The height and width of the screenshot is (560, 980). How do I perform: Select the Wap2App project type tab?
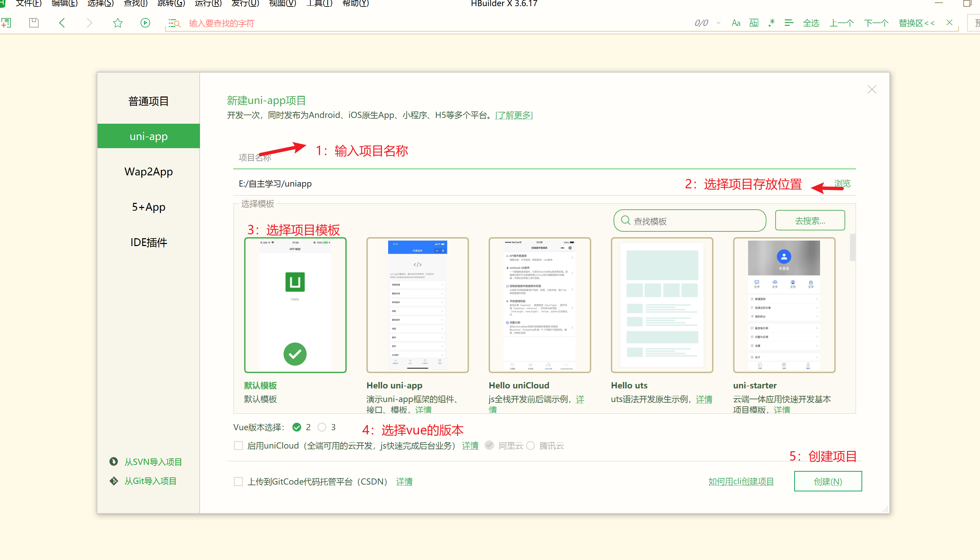[x=148, y=172]
